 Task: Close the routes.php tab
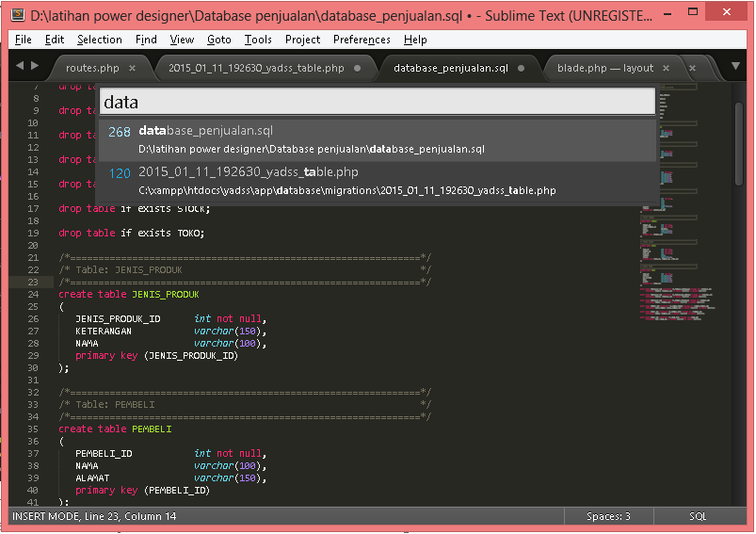click(132, 69)
